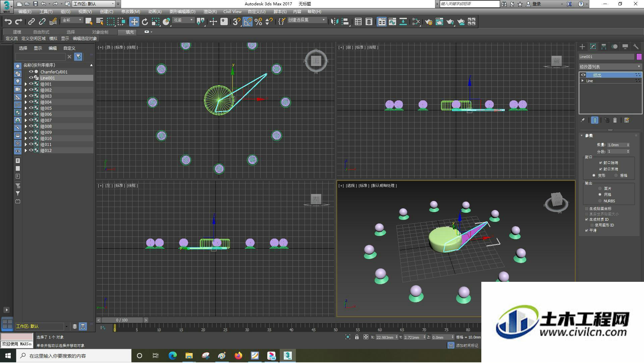Activate Bind to Space Warp tool

point(53,22)
